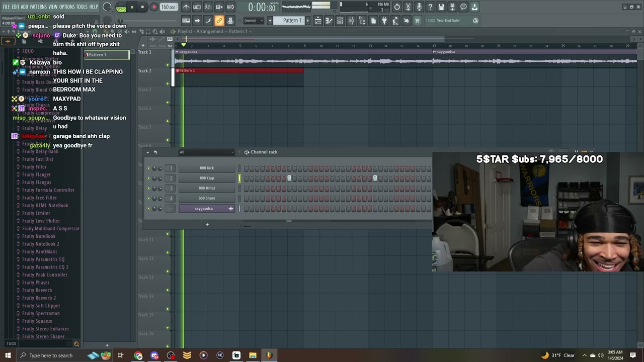Select Fruity Parametric EQ 2 in the browser
644x362 pixels.
45,267
